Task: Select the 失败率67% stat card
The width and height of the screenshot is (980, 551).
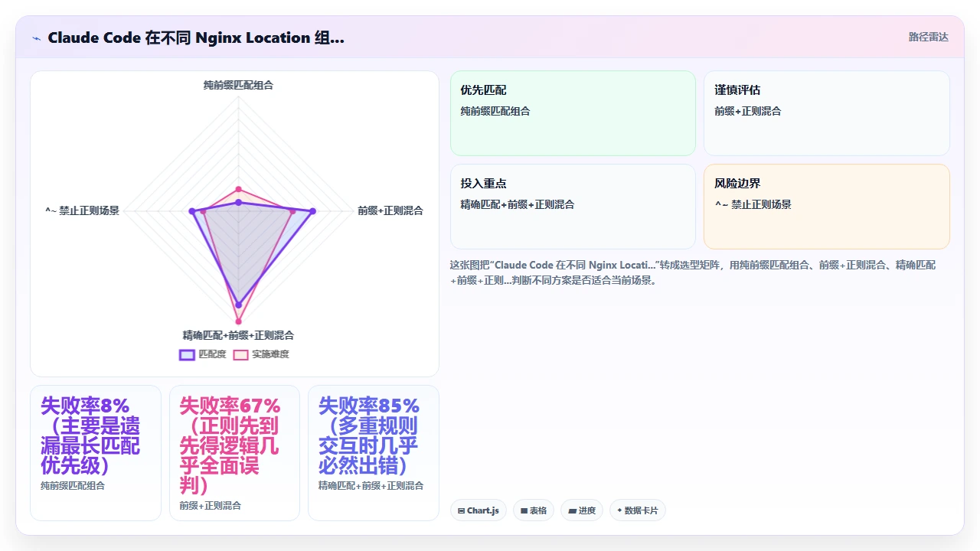Action: coord(234,452)
